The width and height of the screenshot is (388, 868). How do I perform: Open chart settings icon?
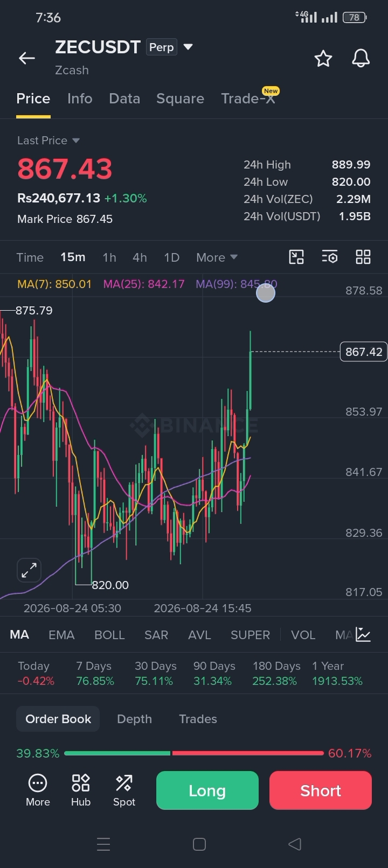[330, 257]
